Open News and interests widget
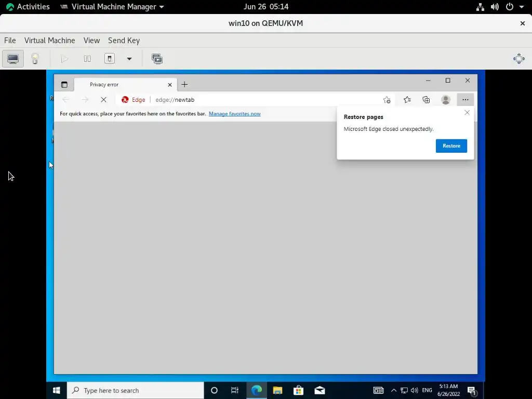Viewport: 532px width, 399px height. pos(378,390)
